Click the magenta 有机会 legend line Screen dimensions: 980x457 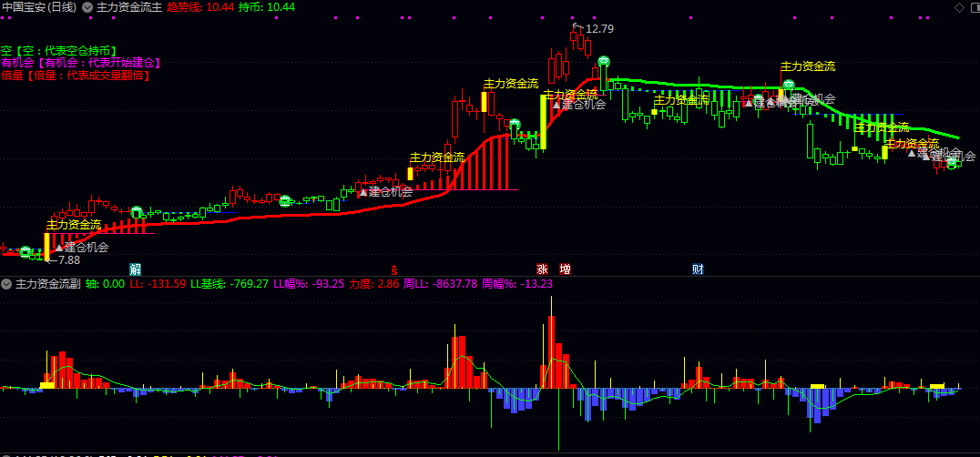pos(81,63)
